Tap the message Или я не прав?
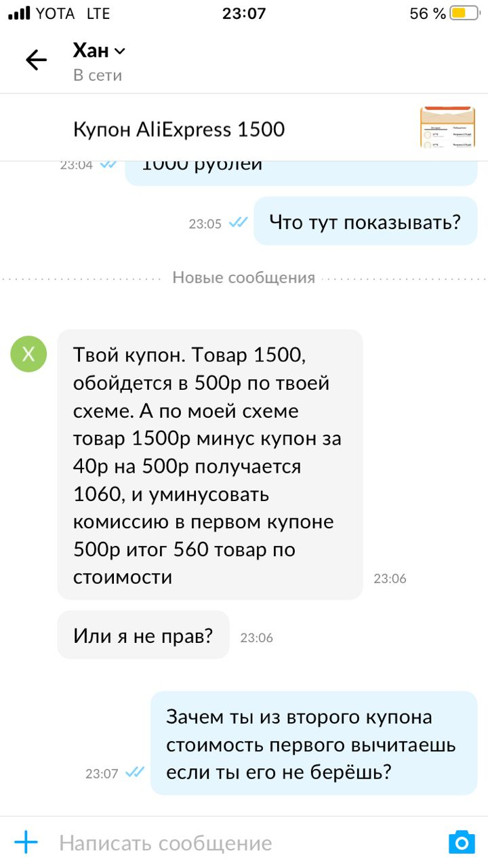488x868 pixels. point(143,635)
